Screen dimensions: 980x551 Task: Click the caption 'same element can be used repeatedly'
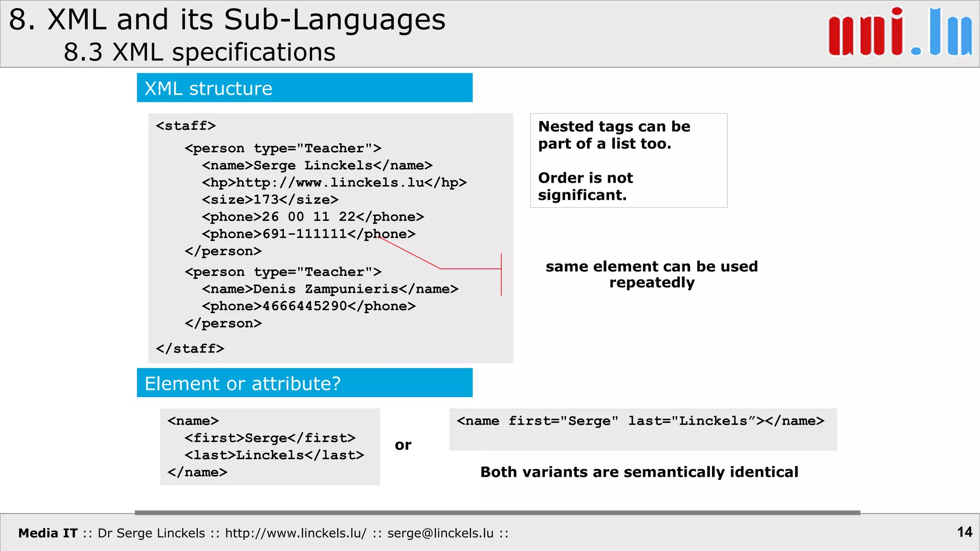(x=652, y=275)
